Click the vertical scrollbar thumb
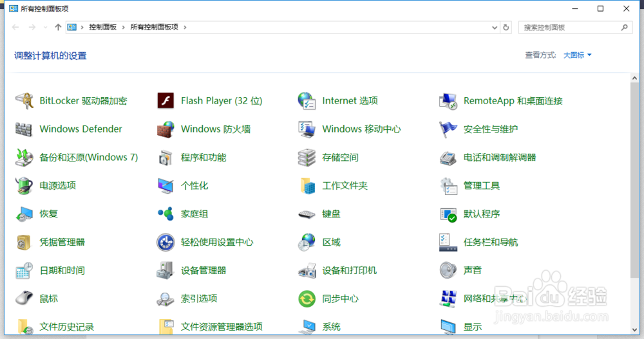The image size is (644, 339). pos(634,181)
